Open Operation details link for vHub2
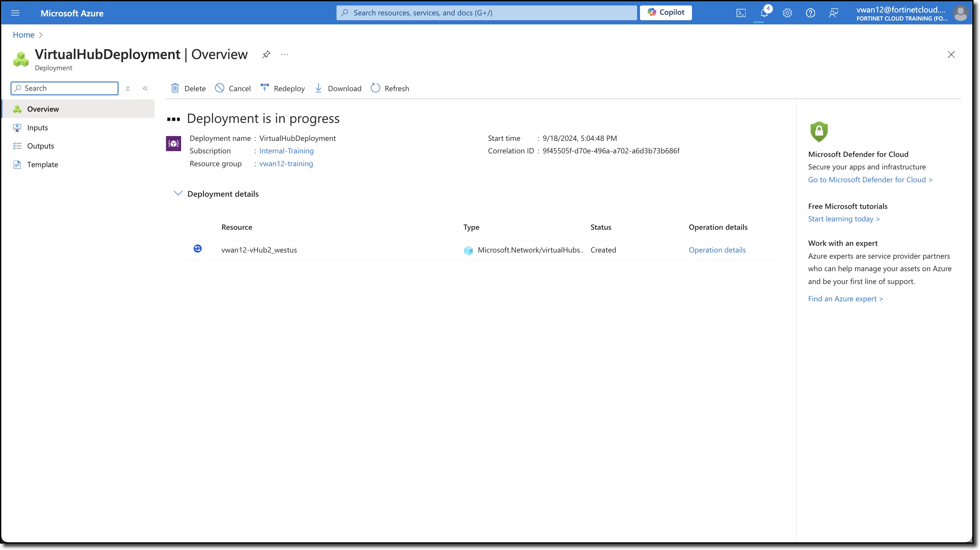Viewport: 980px width, 550px height. click(x=717, y=250)
